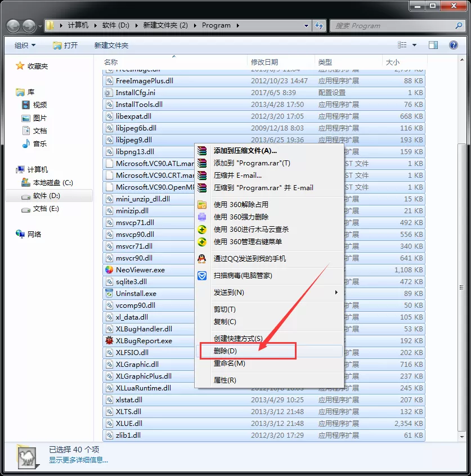Click the 网络 icon in sidebar

pyautogui.click(x=20, y=233)
